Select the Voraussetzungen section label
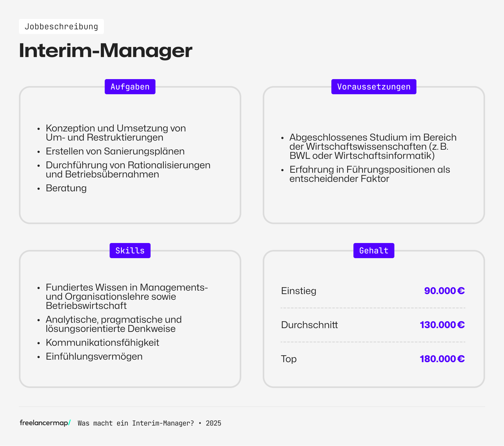 [374, 87]
